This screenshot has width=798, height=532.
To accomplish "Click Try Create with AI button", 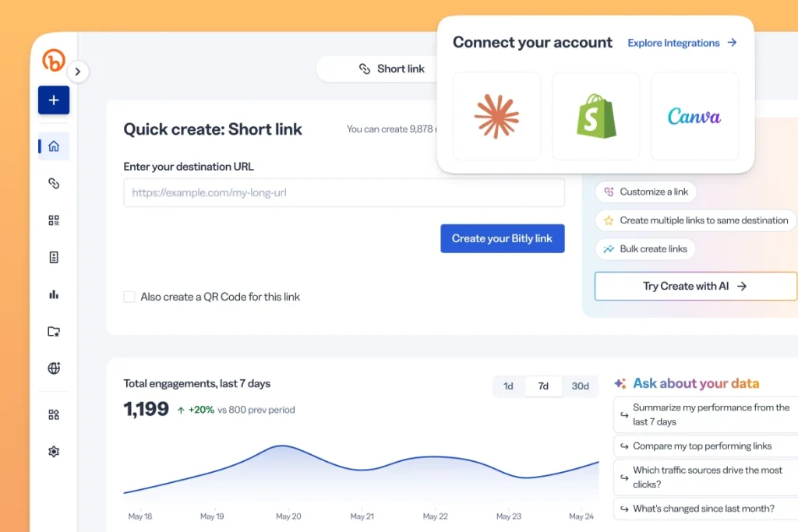I will (695, 287).
